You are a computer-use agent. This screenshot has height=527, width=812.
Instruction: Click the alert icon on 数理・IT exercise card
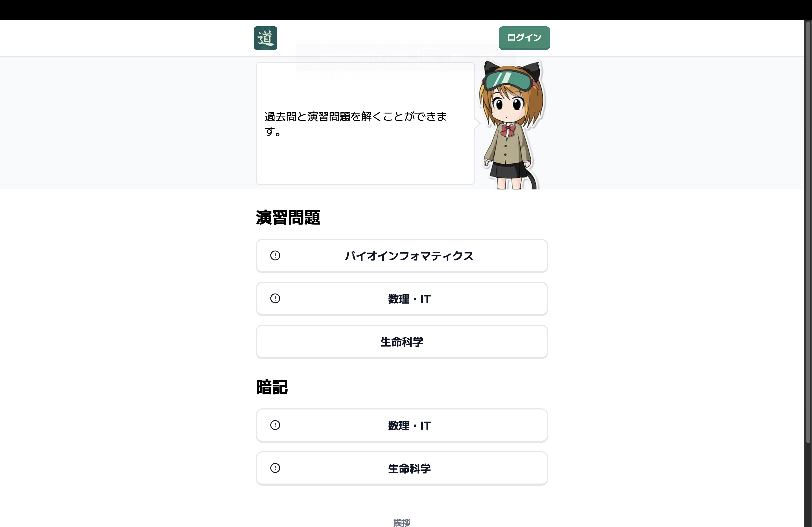click(x=275, y=299)
